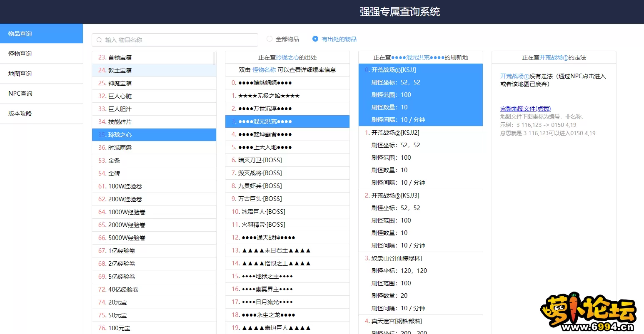Image resolution: width=644 pixels, height=334 pixels.
Task: Select item 36. 时装雨露
Action: coord(154,148)
